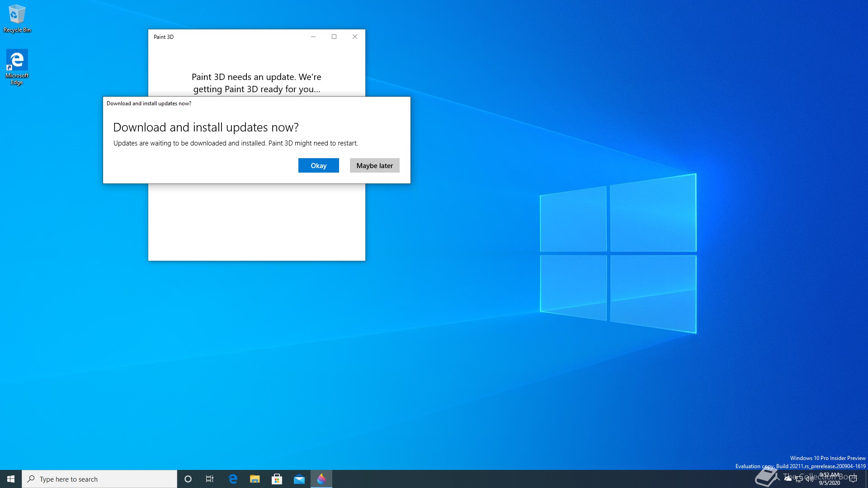The image size is (868, 488).
Task: Click the Type here to search box
Action: pyautogui.click(x=99, y=479)
